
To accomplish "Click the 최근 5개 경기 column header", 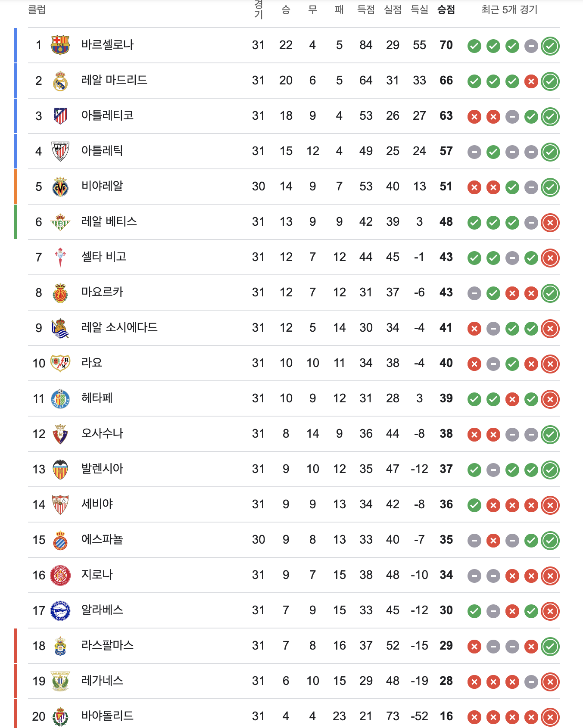I will click(509, 9).
